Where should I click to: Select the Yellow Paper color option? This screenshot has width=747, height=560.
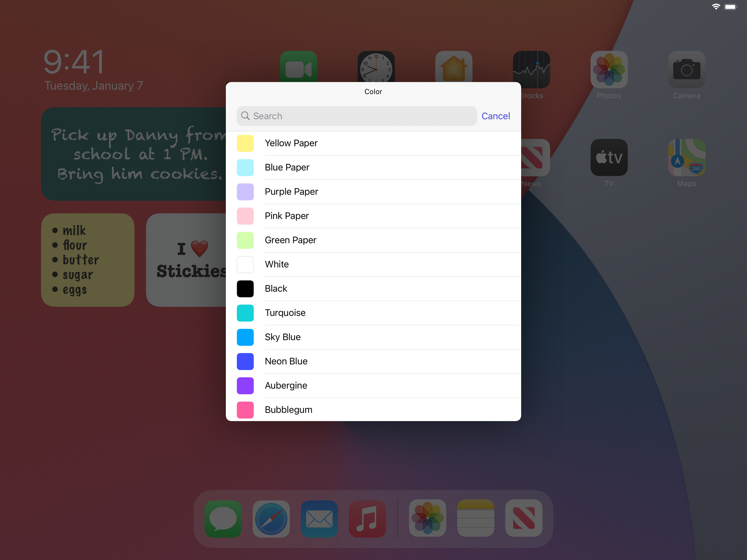click(291, 143)
